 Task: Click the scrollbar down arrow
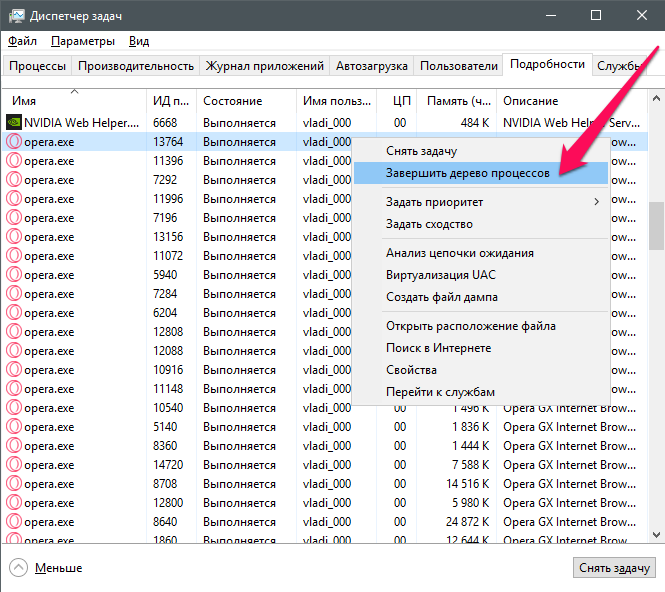tap(656, 534)
